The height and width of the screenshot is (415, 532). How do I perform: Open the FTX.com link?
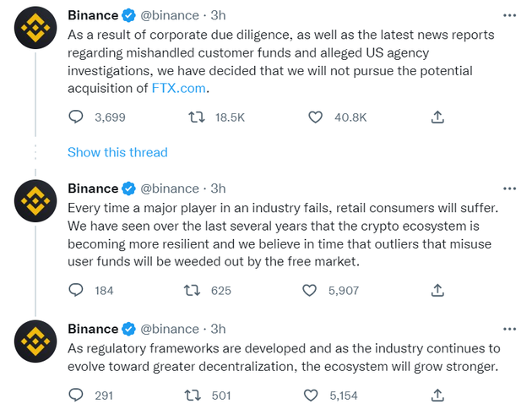(178, 88)
